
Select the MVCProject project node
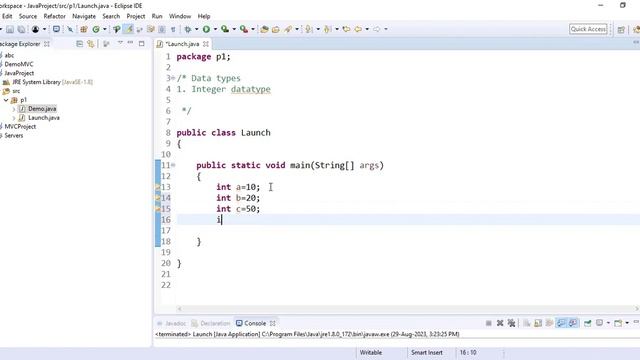tap(20, 127)
